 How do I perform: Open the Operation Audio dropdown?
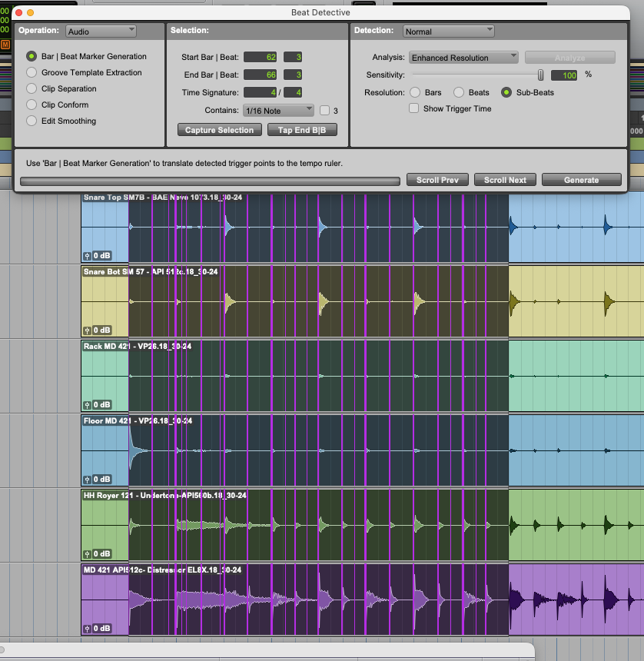tap(101, 32)
